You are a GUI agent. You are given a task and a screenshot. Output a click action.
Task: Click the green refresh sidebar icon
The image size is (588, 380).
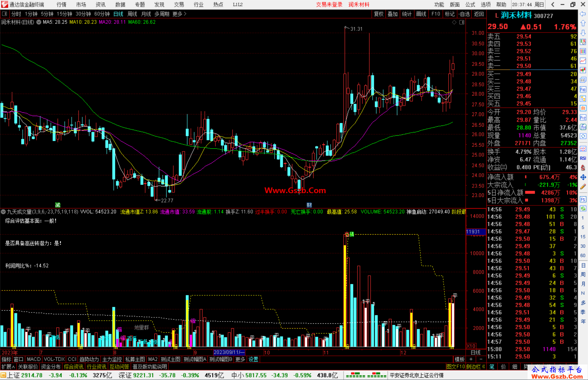click(x=583, y=209)
